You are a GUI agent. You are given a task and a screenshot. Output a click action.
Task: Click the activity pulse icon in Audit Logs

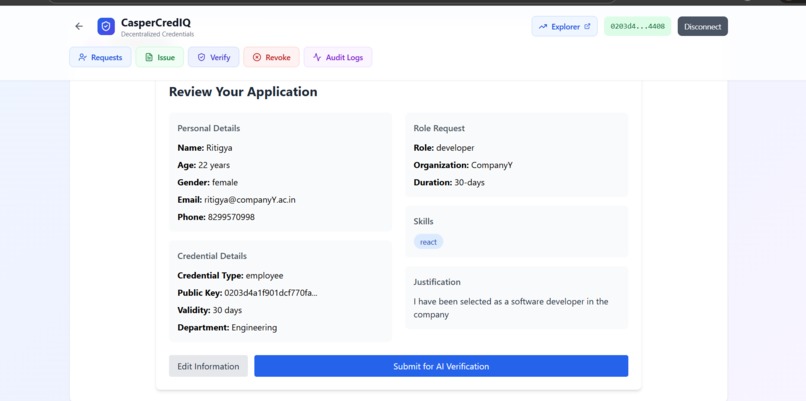(x=317, y=57)
